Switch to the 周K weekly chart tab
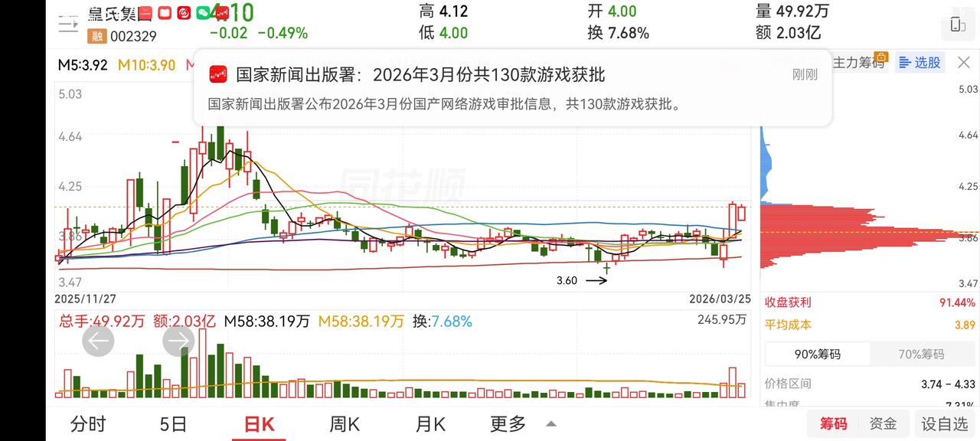 coord(345,423)
